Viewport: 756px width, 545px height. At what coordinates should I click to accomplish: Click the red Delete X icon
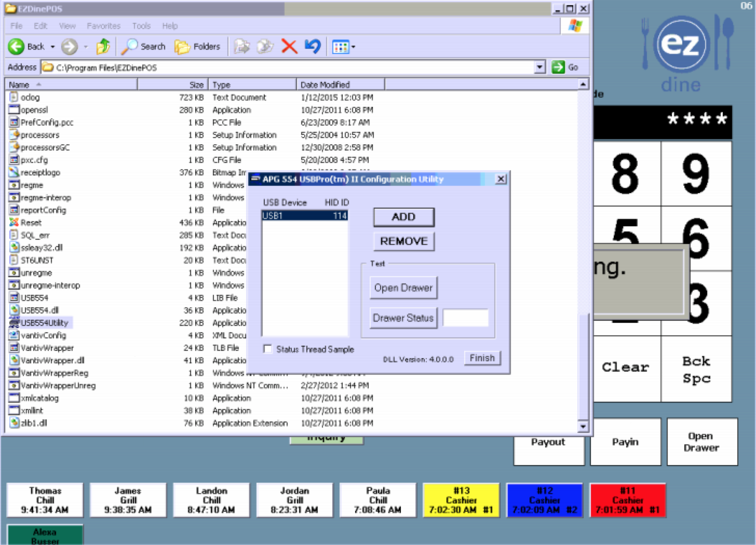point(289,47)
